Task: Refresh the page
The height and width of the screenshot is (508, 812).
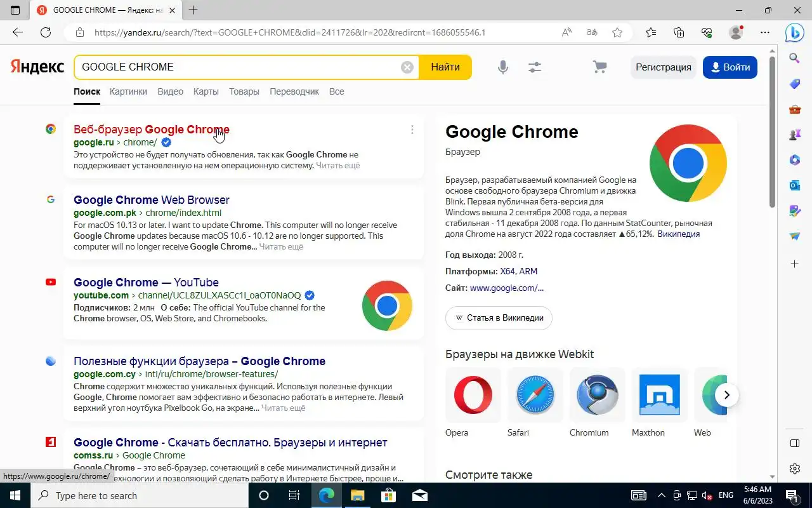Action: (x=46, y=32)
